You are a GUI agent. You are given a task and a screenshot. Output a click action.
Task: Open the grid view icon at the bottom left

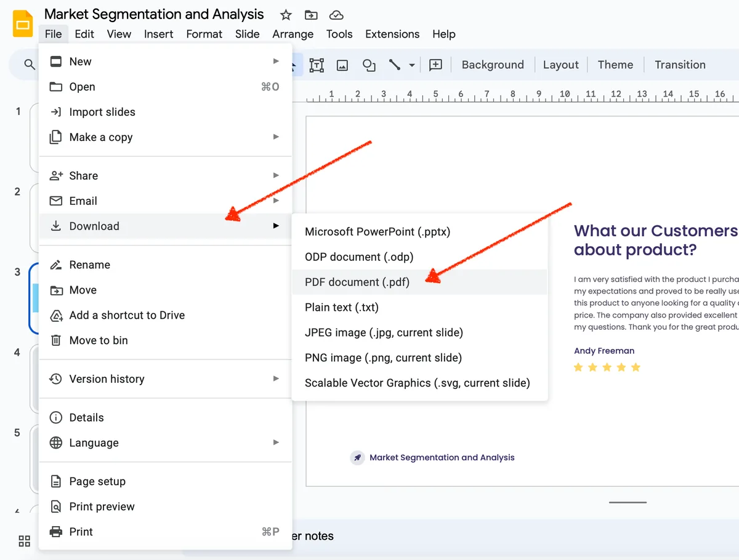[25, 541]
